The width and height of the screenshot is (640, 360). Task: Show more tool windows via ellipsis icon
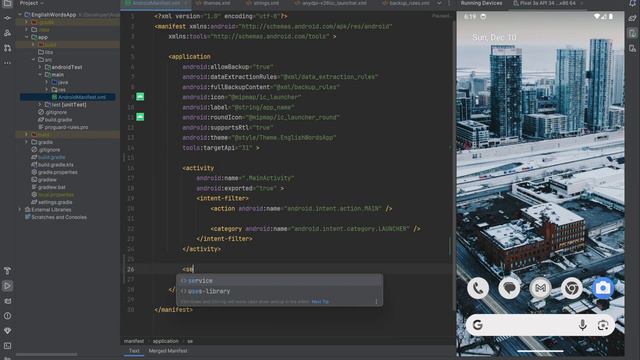pyautogui.click(x=7, y=63)
